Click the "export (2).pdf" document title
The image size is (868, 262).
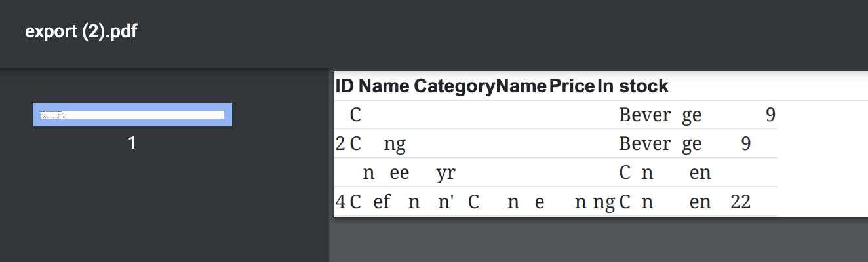(81, 32)
